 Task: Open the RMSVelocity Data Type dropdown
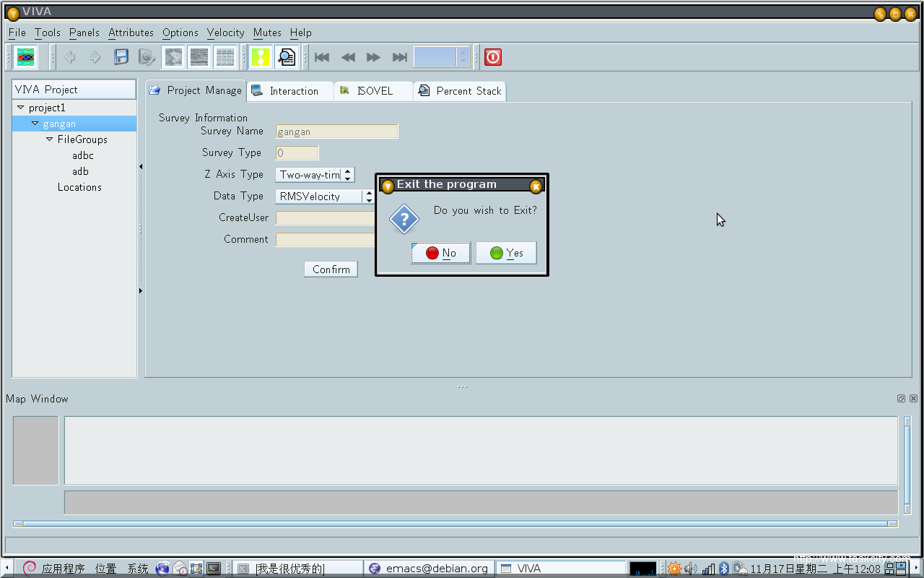coord(368,196)
